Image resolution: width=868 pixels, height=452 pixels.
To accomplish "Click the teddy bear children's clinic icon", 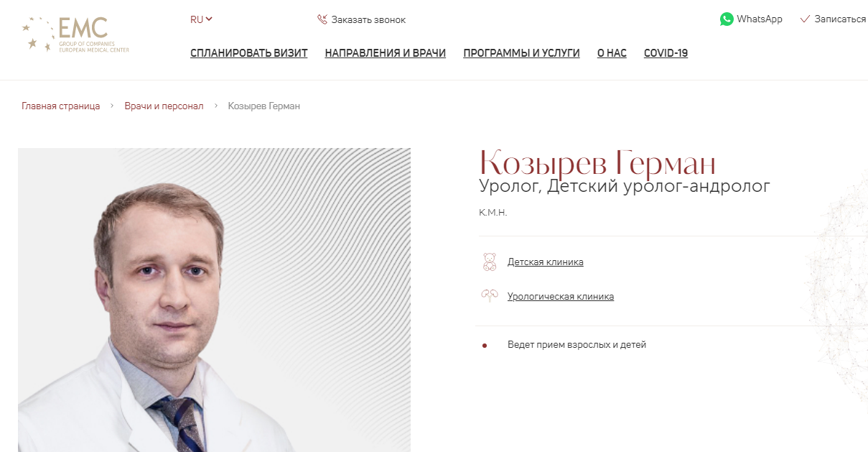I will pos(490,262).
